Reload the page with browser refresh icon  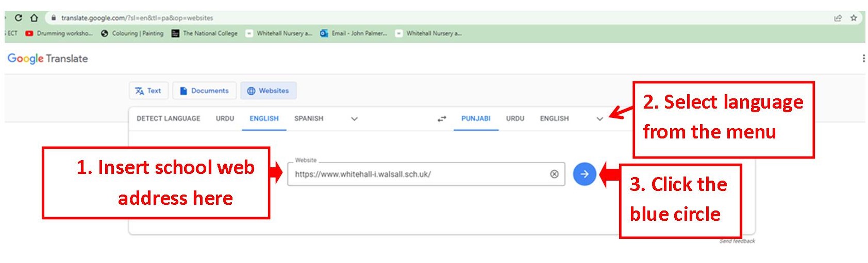[x=19, y=17]
